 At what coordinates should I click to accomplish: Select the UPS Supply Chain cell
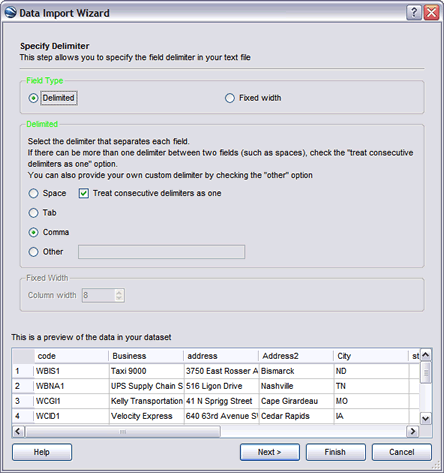click(x=146, y=386)
